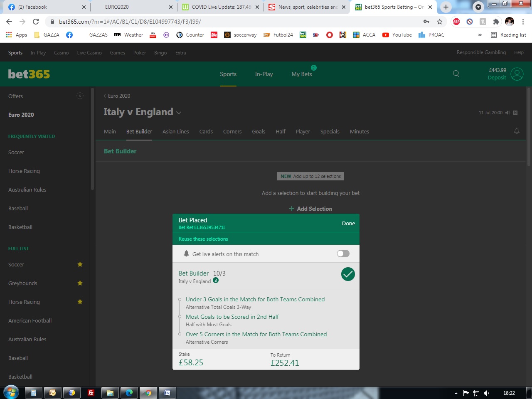Click Help in the top bar
Screen dimensions: 532x399
(x=519, y=52)
